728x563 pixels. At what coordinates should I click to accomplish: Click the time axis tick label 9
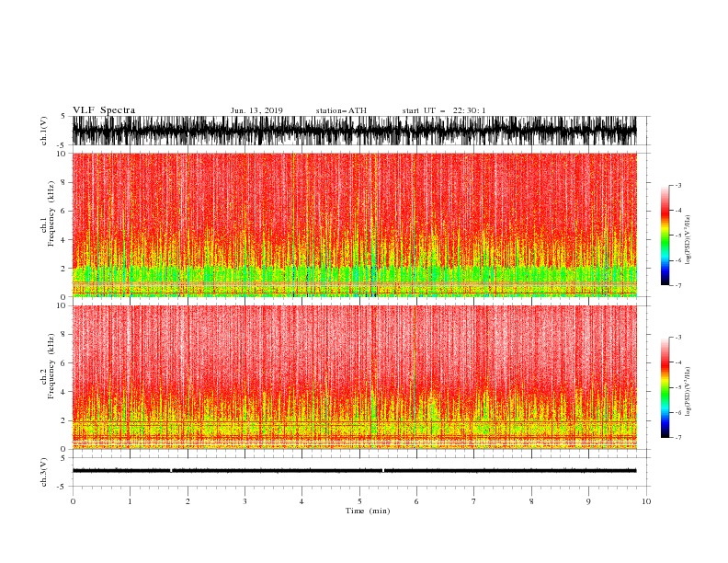click(588, 501)
